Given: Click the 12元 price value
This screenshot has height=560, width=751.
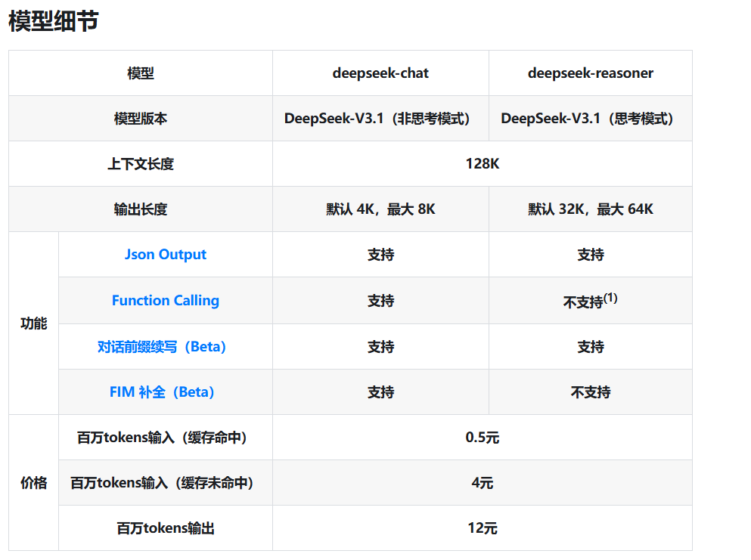Looking at the screenshot, I should point(483,528).
